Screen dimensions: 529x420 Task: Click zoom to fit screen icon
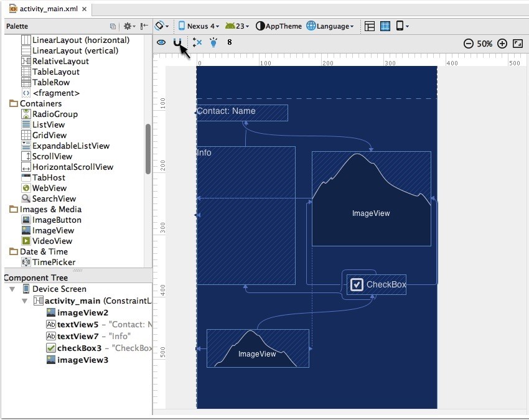click(518, 44)
